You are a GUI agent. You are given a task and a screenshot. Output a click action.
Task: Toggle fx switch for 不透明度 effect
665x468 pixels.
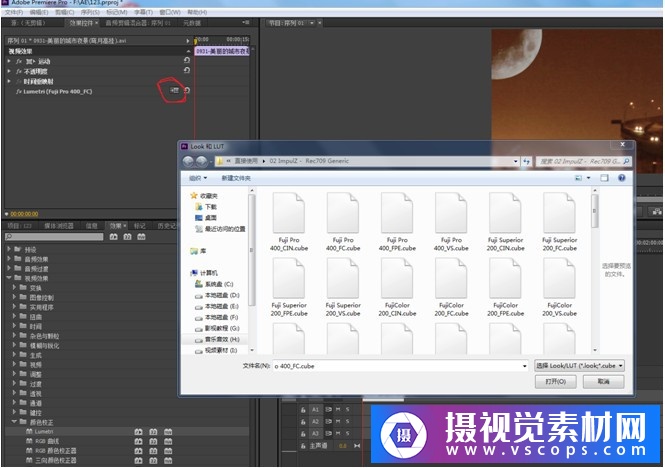point(19,71)
